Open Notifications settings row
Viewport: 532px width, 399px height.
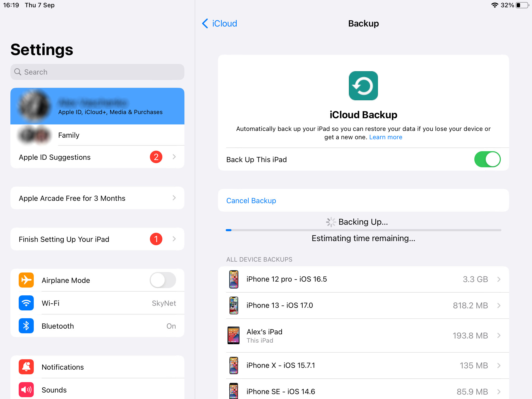(97, 367)
